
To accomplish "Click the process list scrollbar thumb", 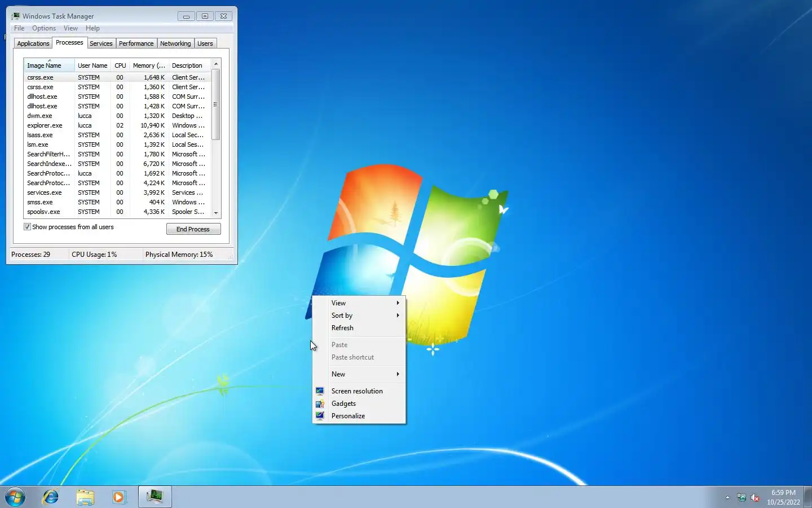I will click(x=216, y=104).
